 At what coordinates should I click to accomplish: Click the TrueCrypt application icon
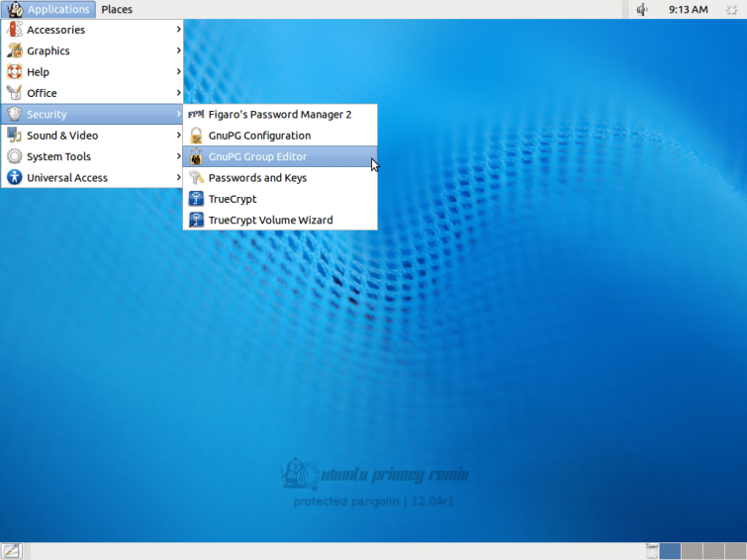[196, 198]
